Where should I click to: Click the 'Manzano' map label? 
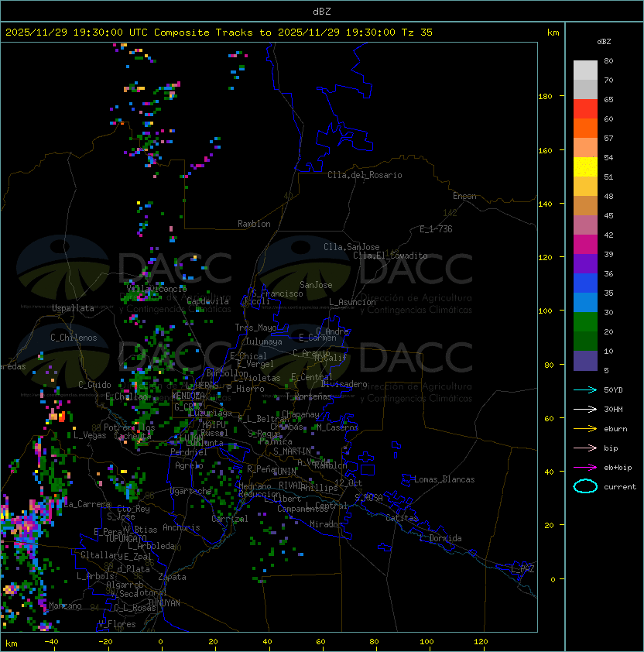click(x=65, y=606)
